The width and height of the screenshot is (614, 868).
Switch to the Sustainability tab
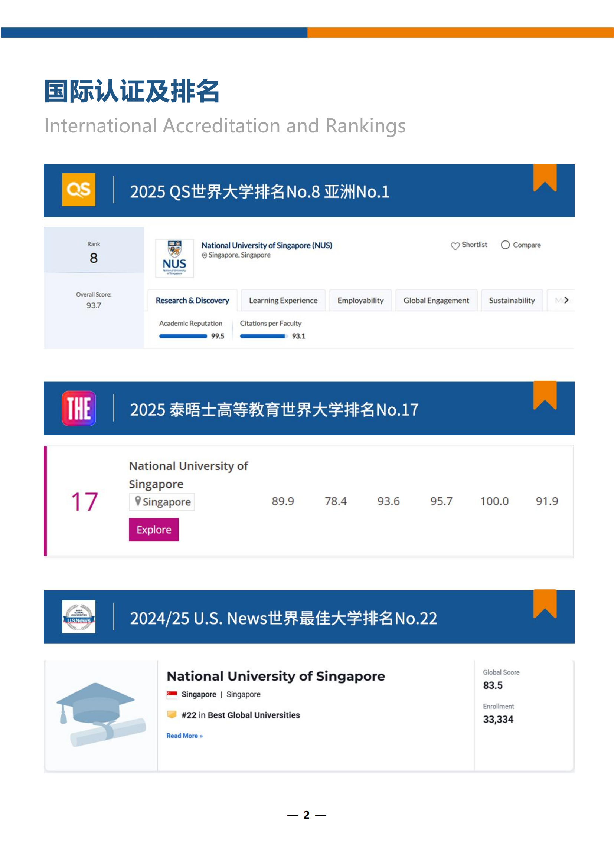(512, 301)
